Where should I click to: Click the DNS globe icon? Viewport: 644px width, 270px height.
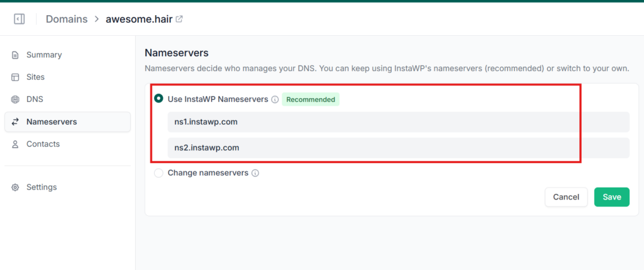click(x=15, y=99)
